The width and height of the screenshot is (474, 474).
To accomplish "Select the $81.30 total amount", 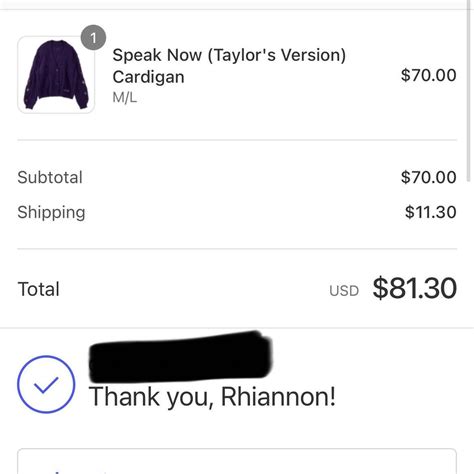I will point(414,288).
